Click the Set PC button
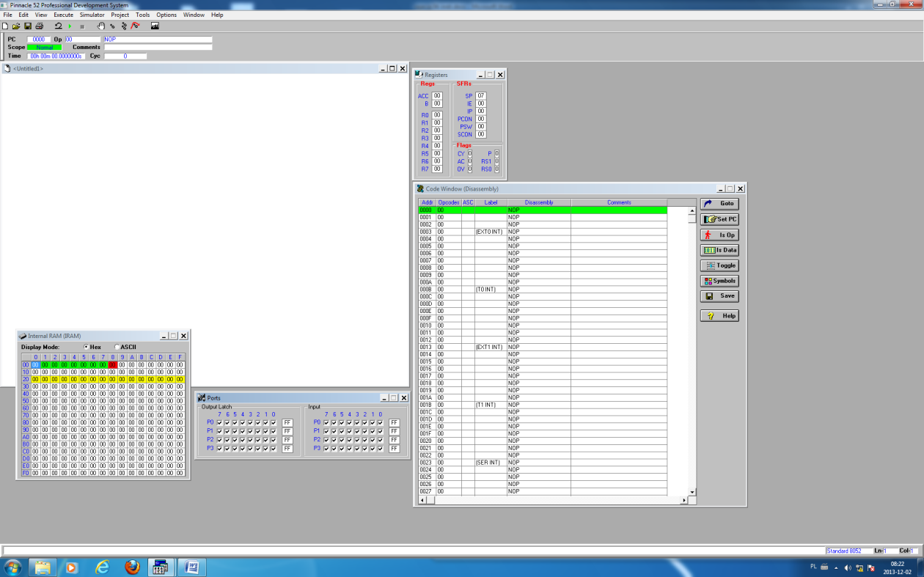 click(x=719, y=219)
